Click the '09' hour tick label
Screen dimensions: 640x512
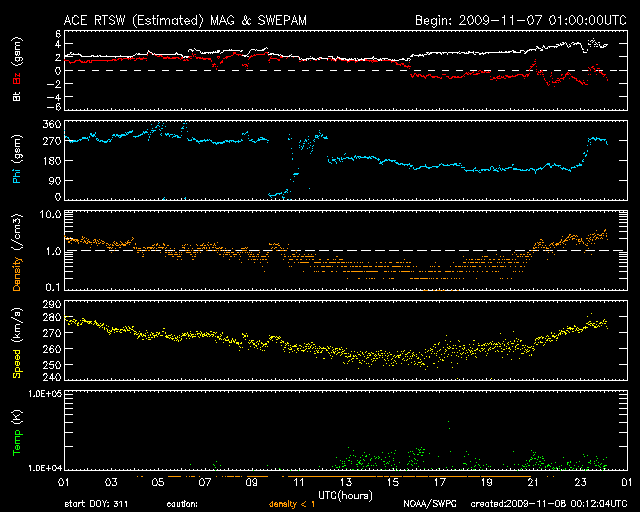point(252,483)
